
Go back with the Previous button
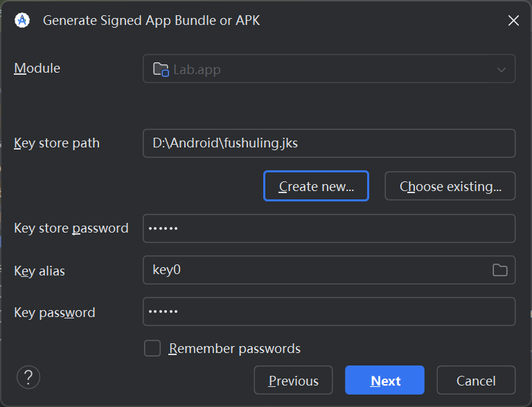pyautogui.click(x=294, y=381)
